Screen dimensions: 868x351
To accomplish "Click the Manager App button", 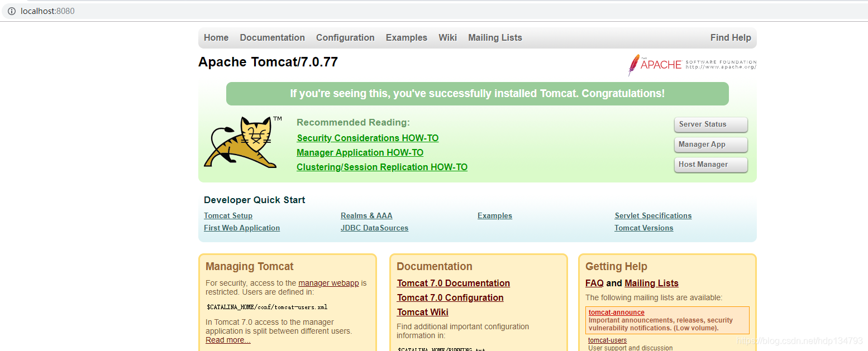I will coord(710,145).
